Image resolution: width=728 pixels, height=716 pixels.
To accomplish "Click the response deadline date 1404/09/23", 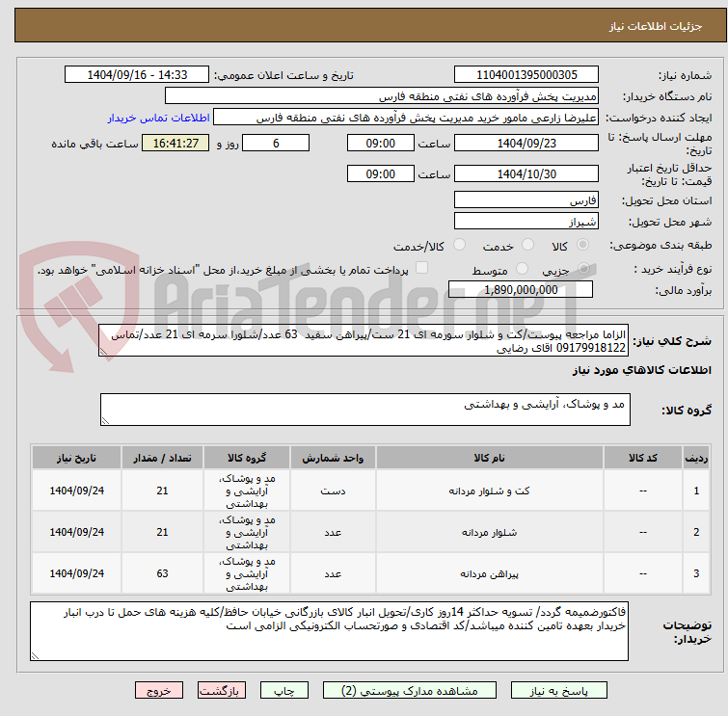I will click(x=526, y=143).
